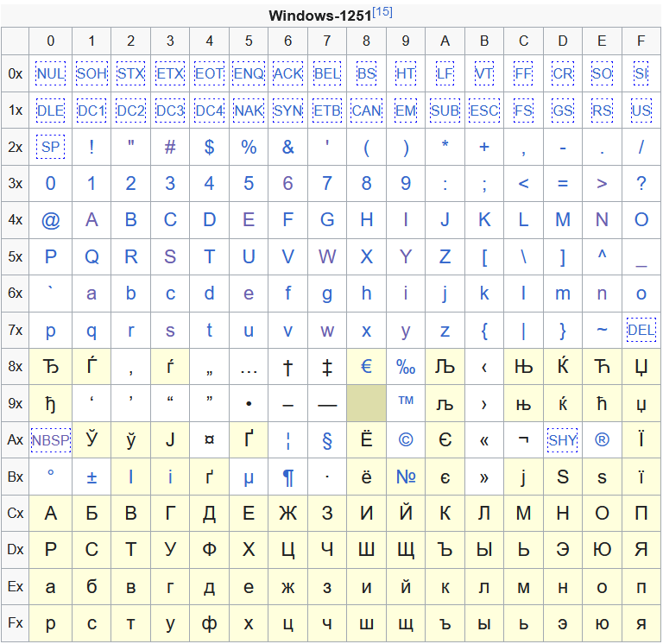Click the Cyrillic Щ cell in row Dx
This screenshot has height=644, width=663.
coord(406,550)
